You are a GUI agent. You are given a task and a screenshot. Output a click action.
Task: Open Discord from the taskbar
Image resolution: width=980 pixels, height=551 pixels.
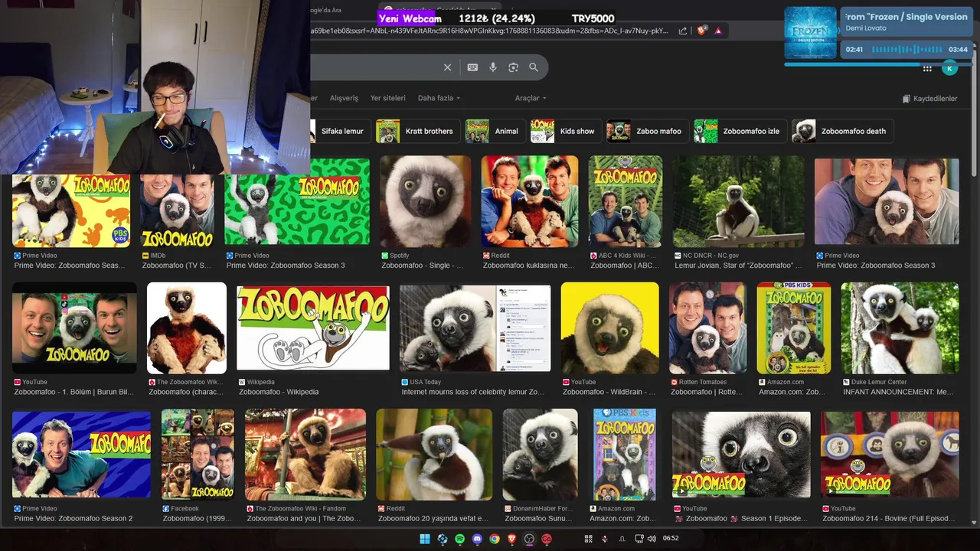(x=478, y=539)
